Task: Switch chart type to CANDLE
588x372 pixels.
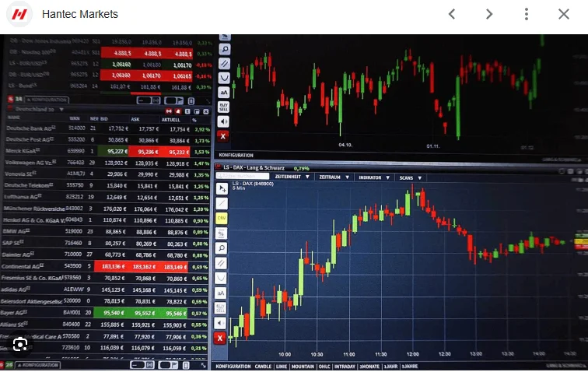Action: pyautogui.click(x=263, y=367)
